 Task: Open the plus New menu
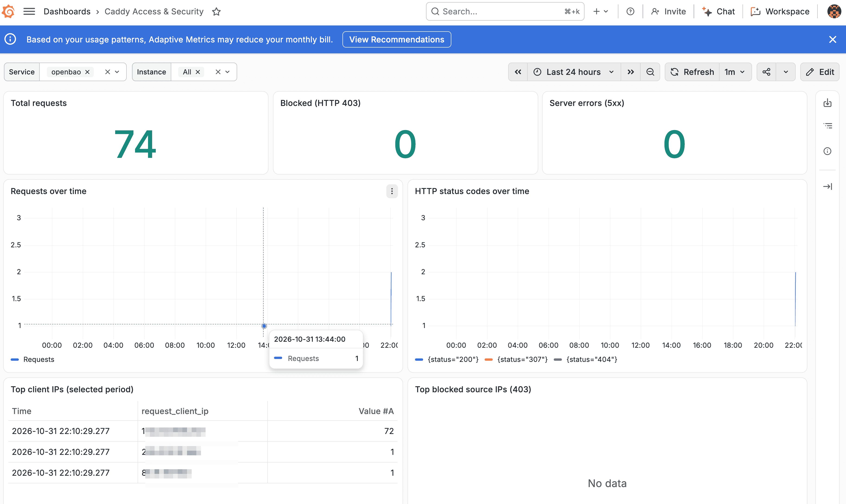click(x=601, y=12)
